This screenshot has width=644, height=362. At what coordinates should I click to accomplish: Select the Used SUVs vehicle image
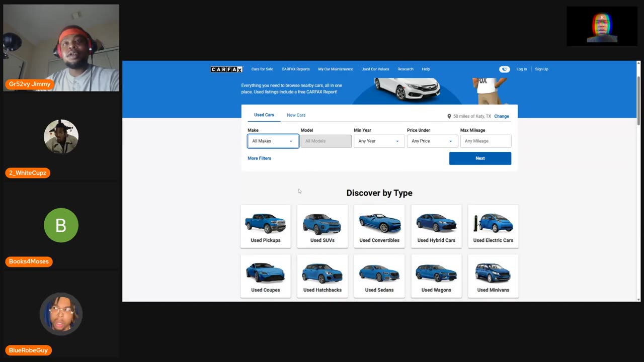[323, 224]
